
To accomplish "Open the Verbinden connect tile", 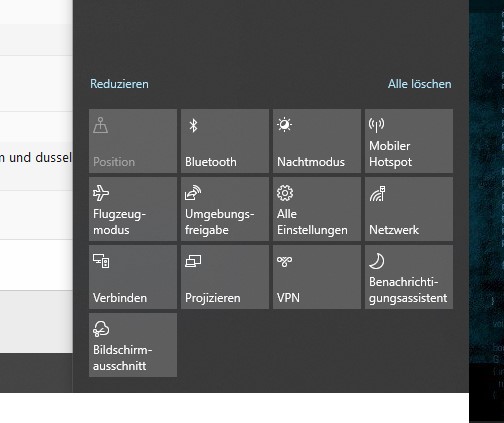I will [133, 277].
